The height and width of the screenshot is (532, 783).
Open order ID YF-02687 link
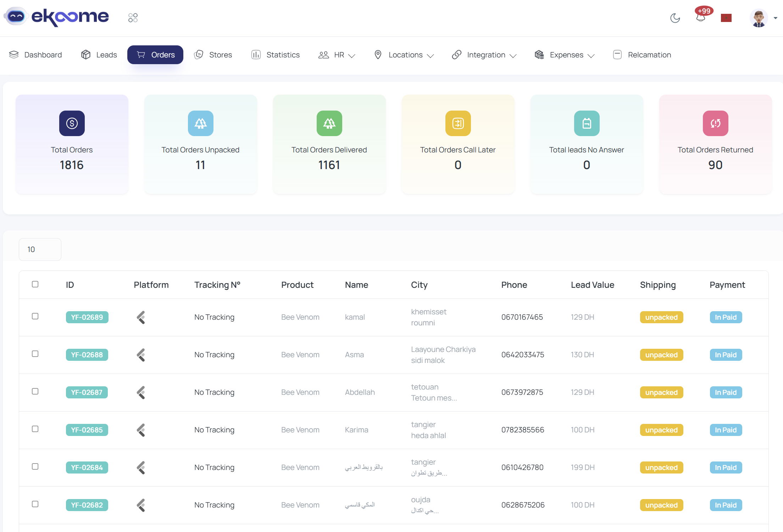tap(87, 392)
